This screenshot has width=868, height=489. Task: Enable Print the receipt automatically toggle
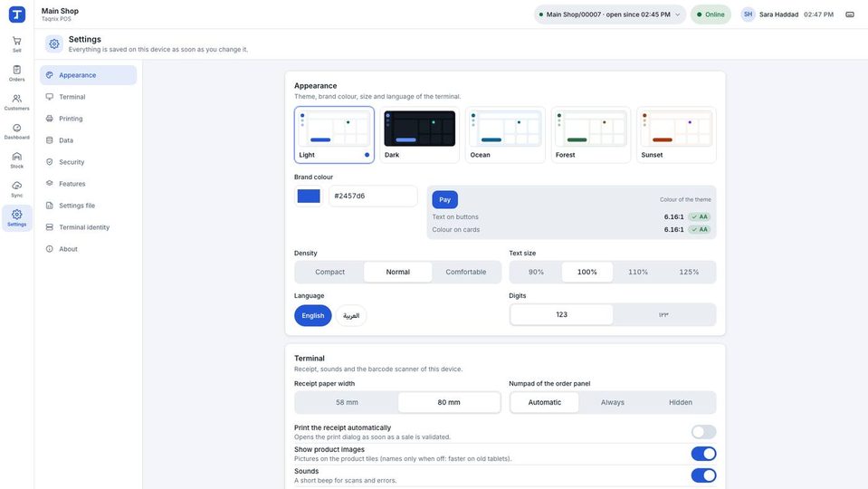[x=703, y=432]
